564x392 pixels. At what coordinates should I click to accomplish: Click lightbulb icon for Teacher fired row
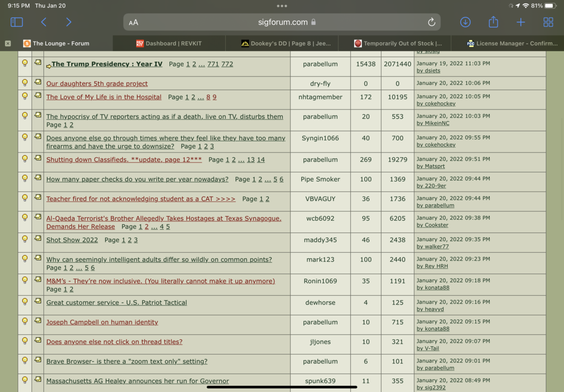[x=25, y=198]
